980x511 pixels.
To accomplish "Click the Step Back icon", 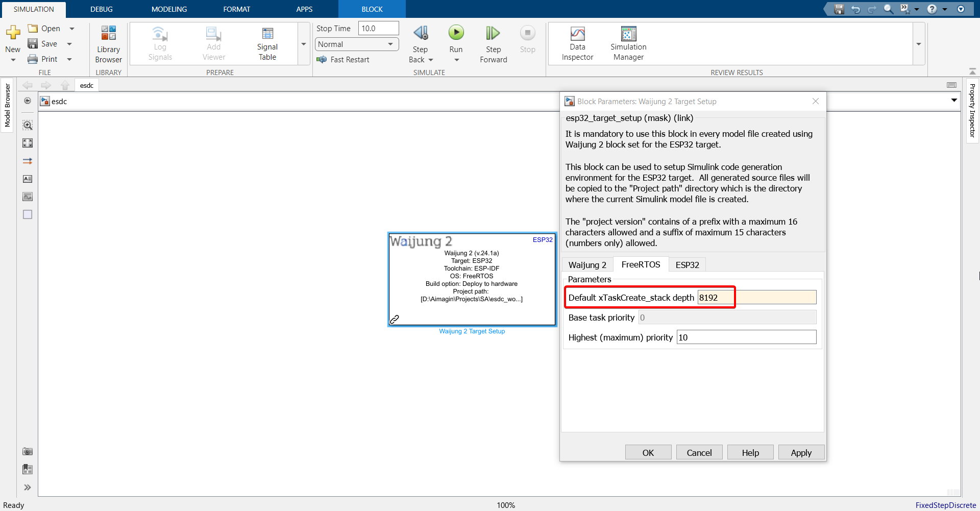I will [421, 34].
